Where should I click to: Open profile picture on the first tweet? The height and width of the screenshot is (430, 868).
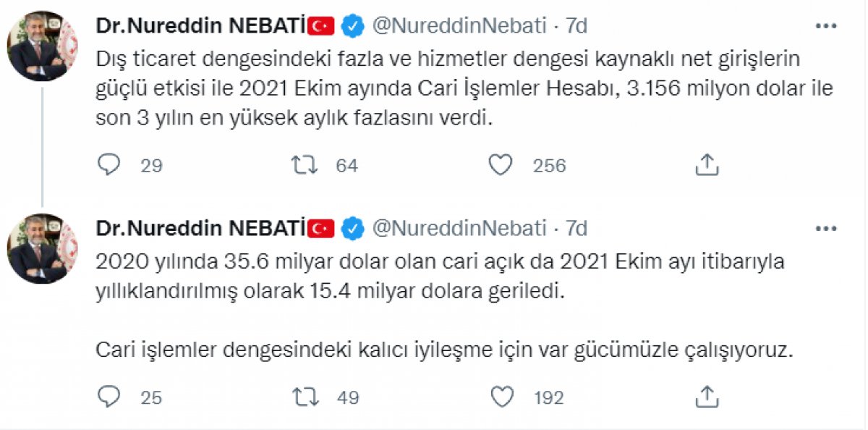pos(42,46)
